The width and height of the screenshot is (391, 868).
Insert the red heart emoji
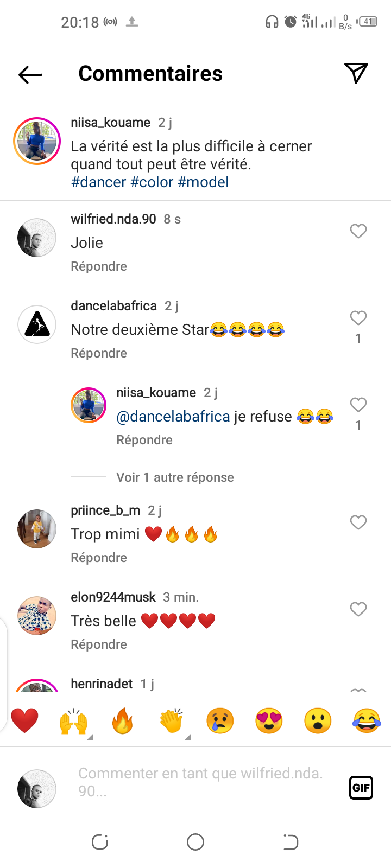(x=24, y=721)
